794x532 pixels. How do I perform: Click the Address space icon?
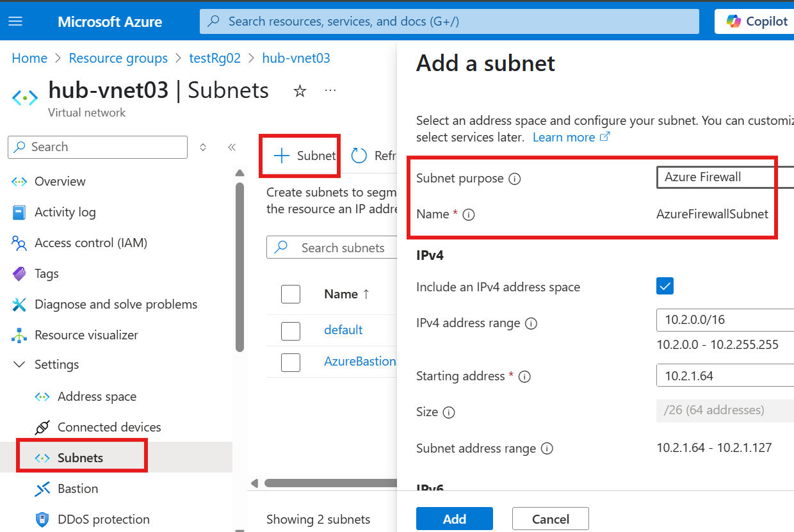[x=42, y=396]
